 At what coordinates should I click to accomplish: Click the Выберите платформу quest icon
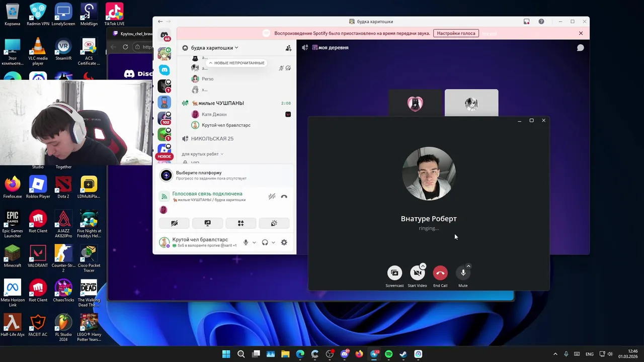[x=166, y=175]
